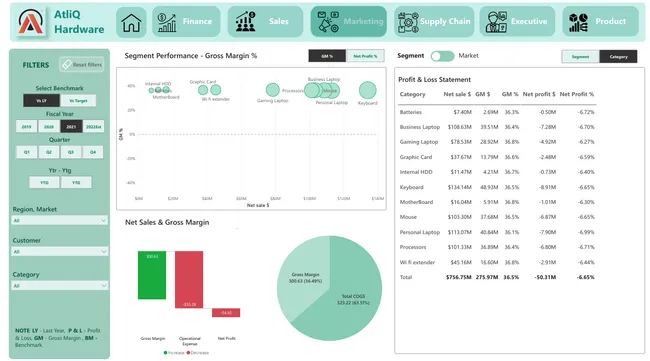Open the Product tab
The image size is (650, 361).
(x=600, y=22)
